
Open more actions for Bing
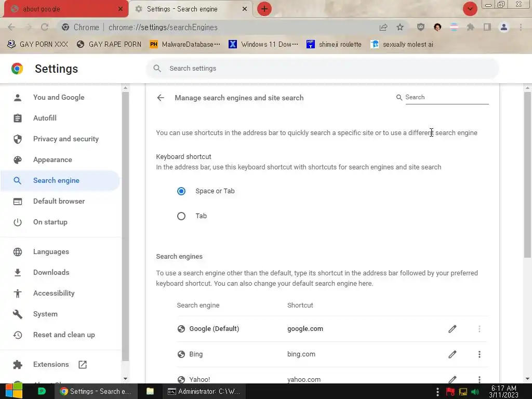point(479,354)
